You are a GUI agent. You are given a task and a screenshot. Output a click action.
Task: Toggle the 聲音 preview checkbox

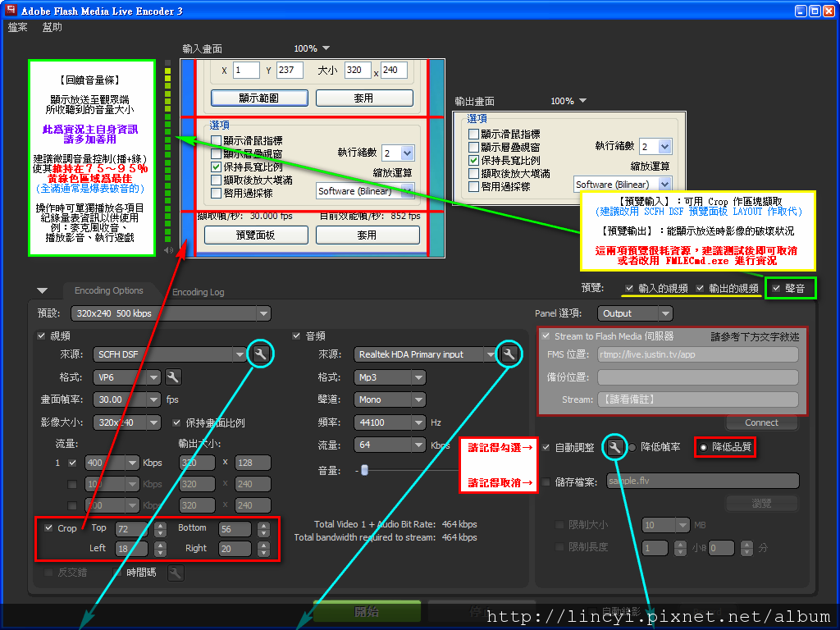click(x=776, y=288)
